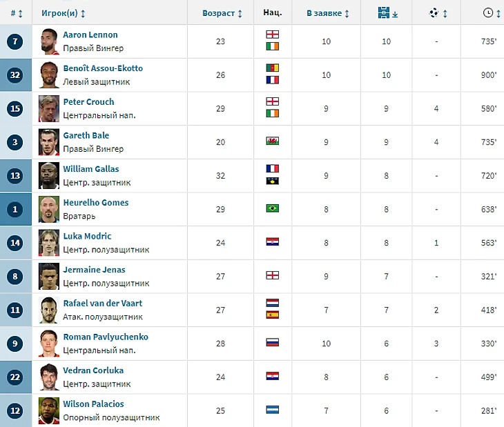Click the Brazil flag for Heurelho Gomes
The height and width of the screenshot is (427, 504).
tap(272, 208)
